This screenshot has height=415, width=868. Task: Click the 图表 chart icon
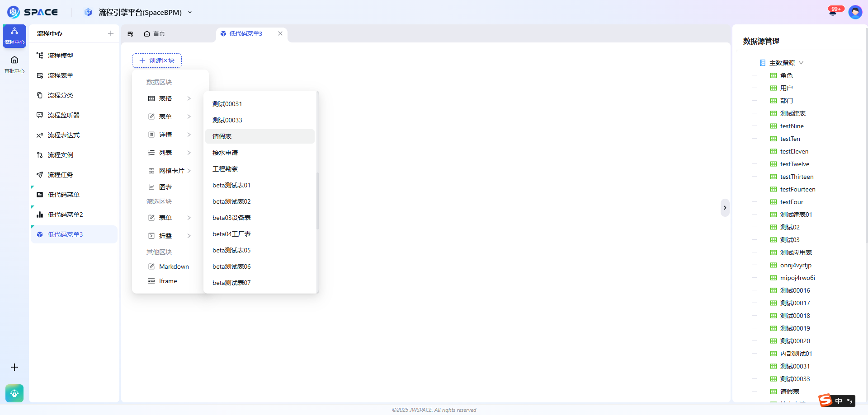click(x=151, y=187)
